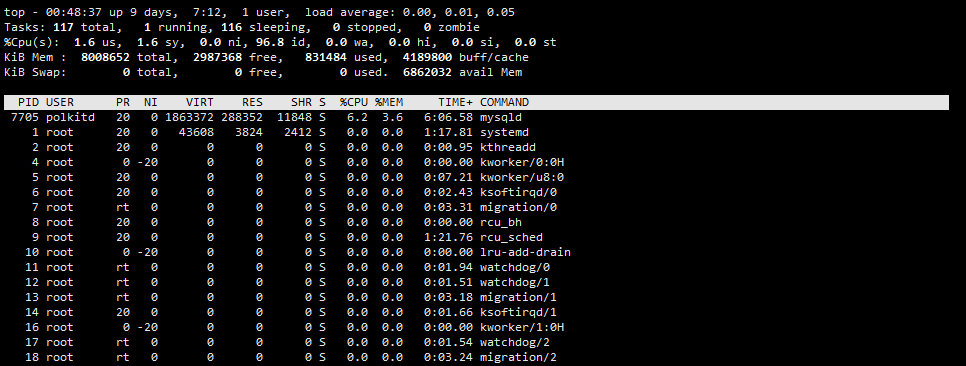The image size is (966, 366).
Task: Click the load average text
Action: [410, 12]
